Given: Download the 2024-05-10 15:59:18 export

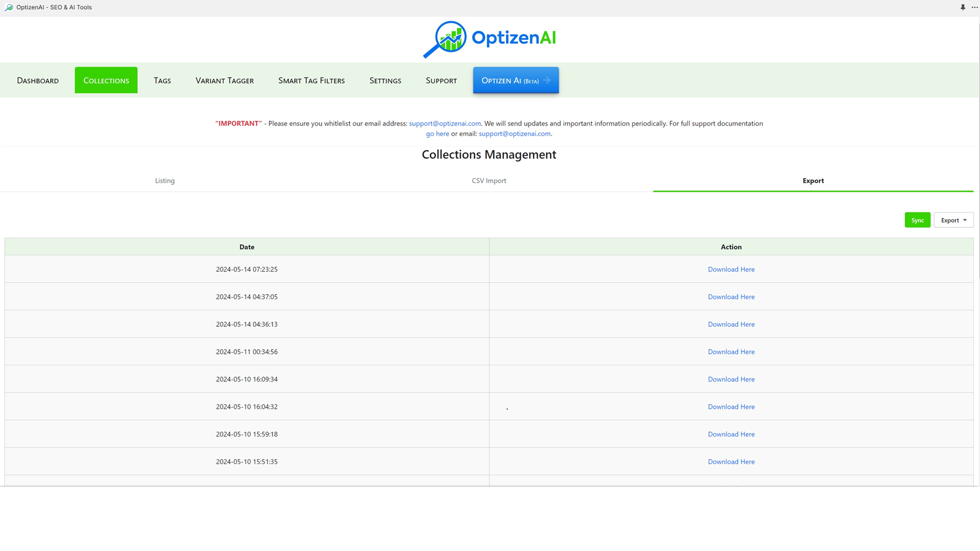Looking at the screenshot, I should [x=731, y=435].
